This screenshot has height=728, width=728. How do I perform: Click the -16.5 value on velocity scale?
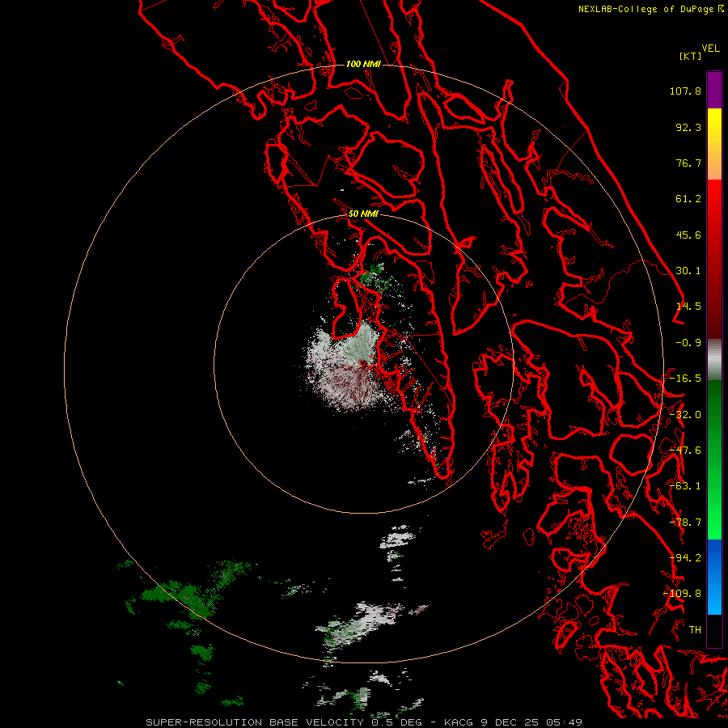(x=685, y=379)
